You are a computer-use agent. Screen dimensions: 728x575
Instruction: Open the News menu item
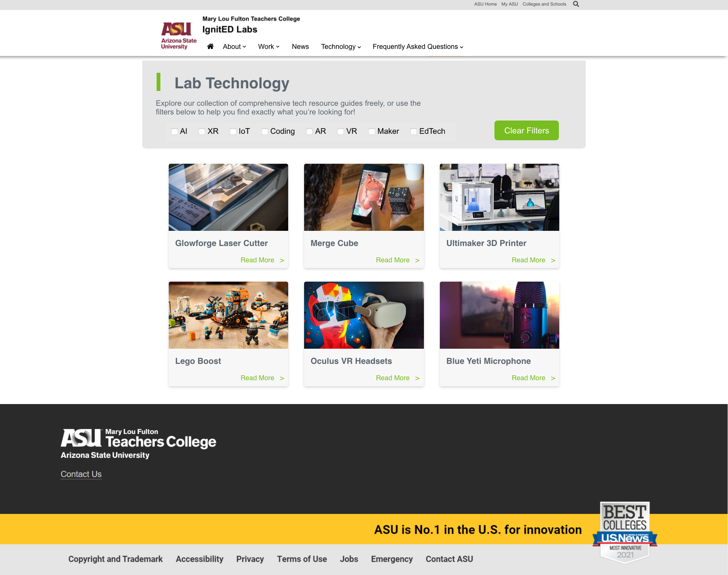point(300,47)
